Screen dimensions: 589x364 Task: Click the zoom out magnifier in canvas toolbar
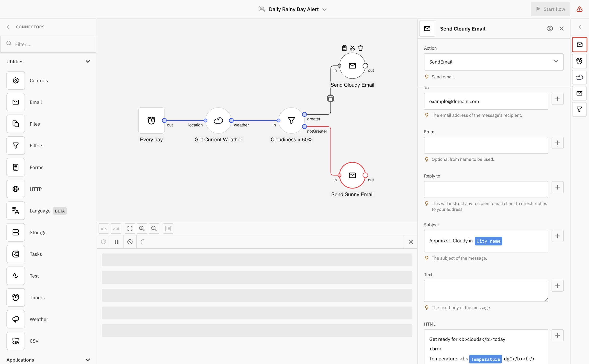click(154, 228)
